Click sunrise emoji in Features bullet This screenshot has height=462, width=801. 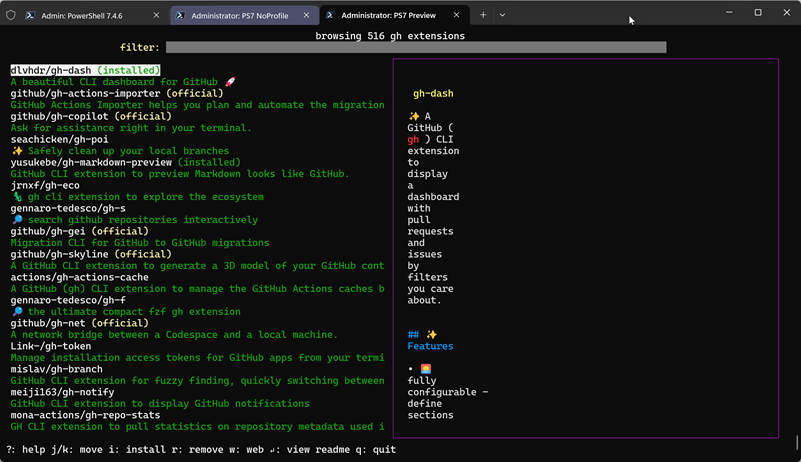click(426, 369)
